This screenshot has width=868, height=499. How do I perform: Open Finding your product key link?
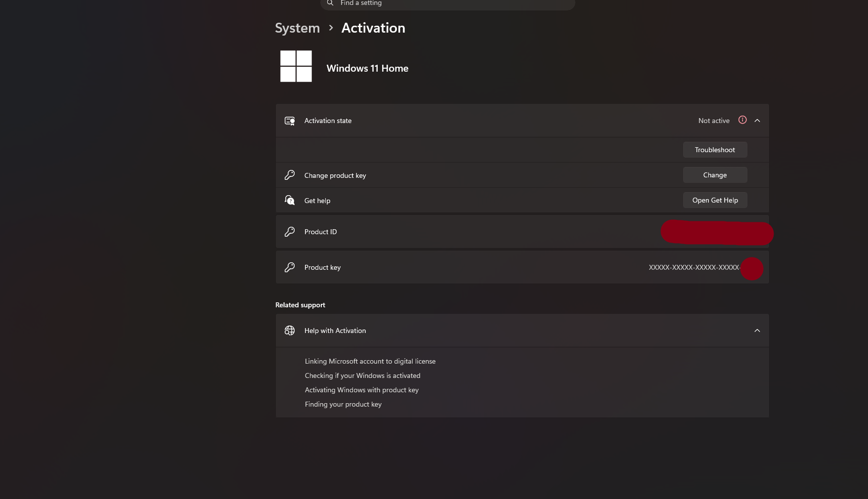click(343, 404)
